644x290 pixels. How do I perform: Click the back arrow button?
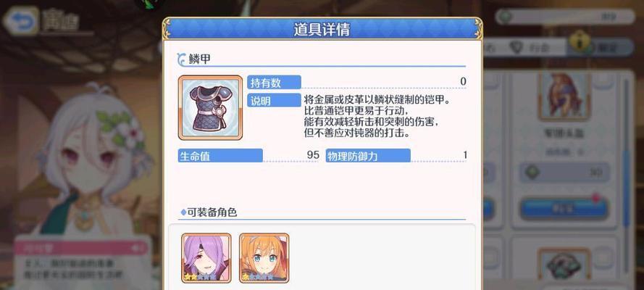pyautogui.click(x=21, y=21)
